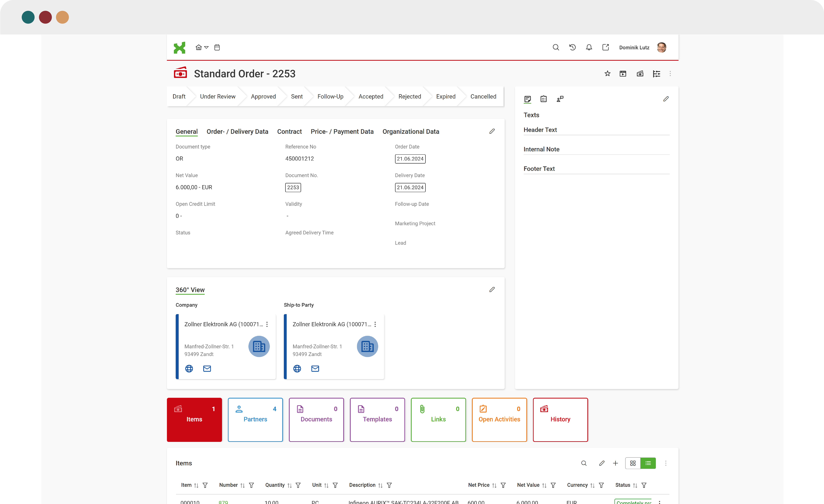Click the share/export icon in top bar

(x=606, y=48)
